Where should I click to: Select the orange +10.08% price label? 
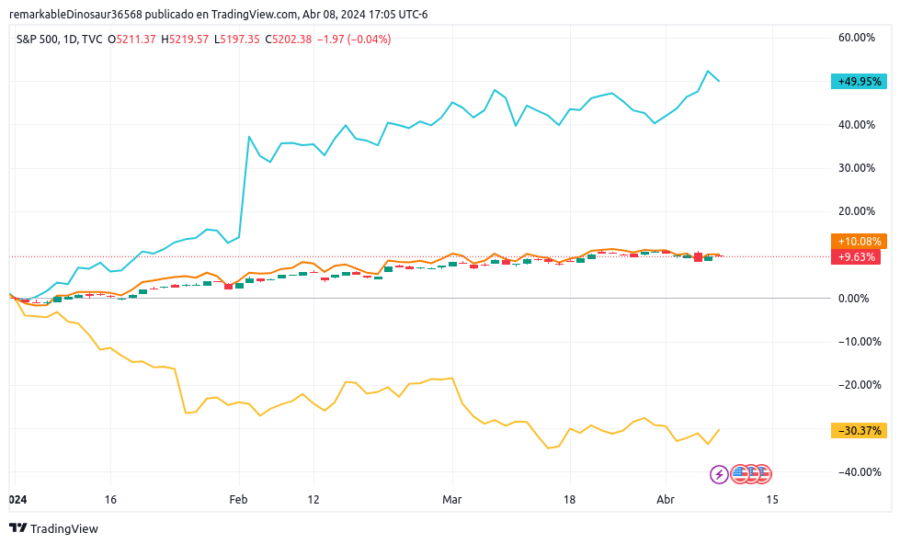[x=858, y=241]
